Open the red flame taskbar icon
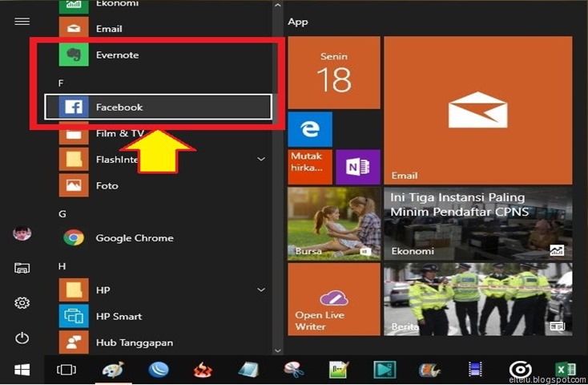 click(203, 371)
